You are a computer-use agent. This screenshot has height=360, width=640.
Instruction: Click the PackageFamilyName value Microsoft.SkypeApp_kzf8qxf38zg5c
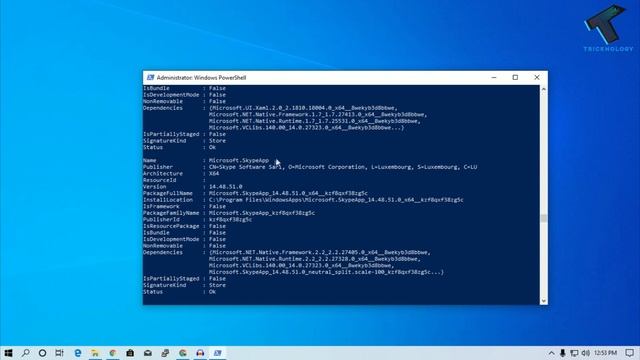pos(262,213)
